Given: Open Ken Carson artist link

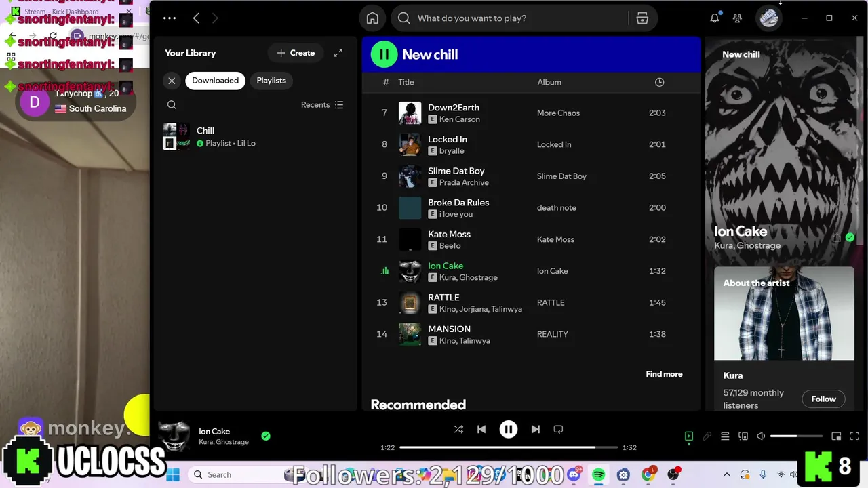Looking at the screenshot, I should [460, 119].
